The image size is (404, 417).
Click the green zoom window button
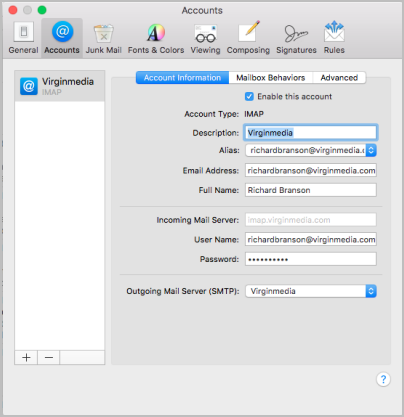pyautogui.click(x=42, y=10)
